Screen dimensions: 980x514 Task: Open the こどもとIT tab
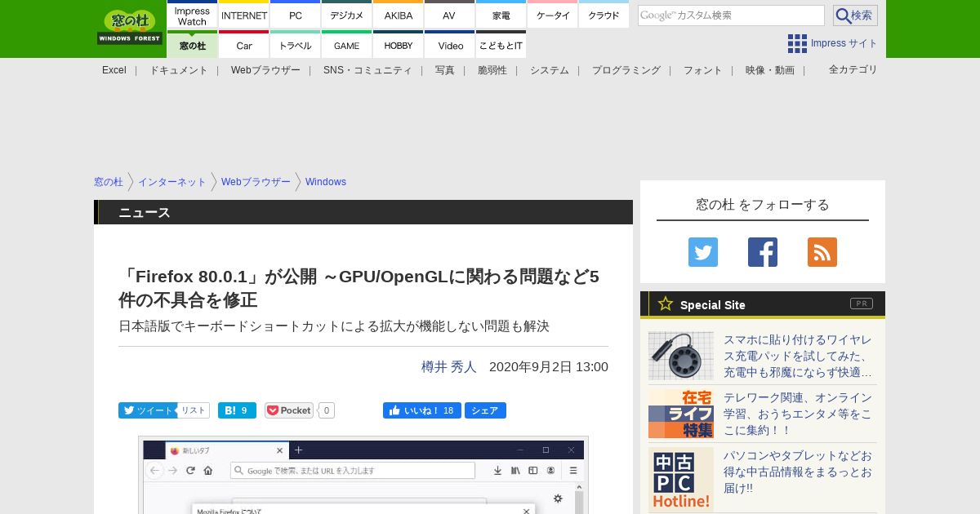(x=501, y=45)
